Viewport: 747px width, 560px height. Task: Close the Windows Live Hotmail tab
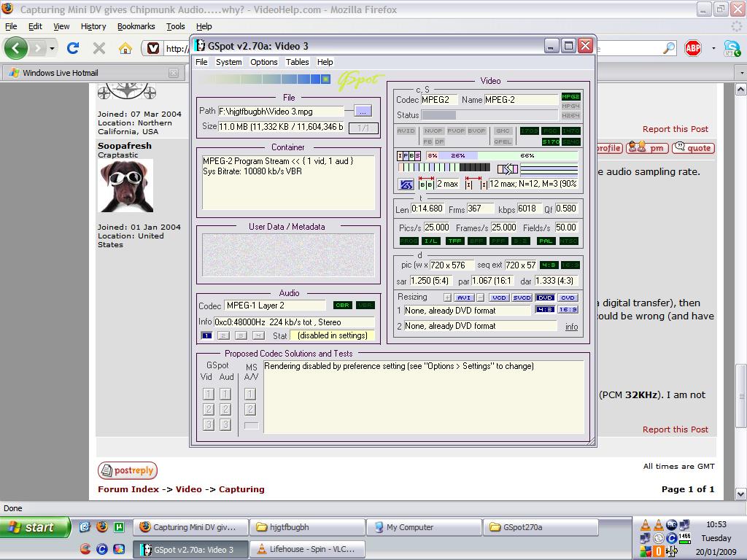click(x=174, y=73)
